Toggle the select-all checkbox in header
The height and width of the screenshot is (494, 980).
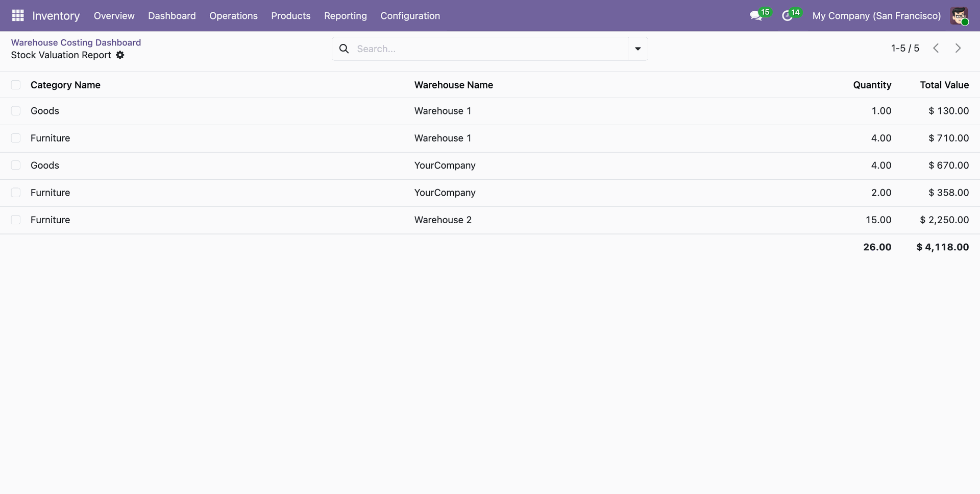16,85
